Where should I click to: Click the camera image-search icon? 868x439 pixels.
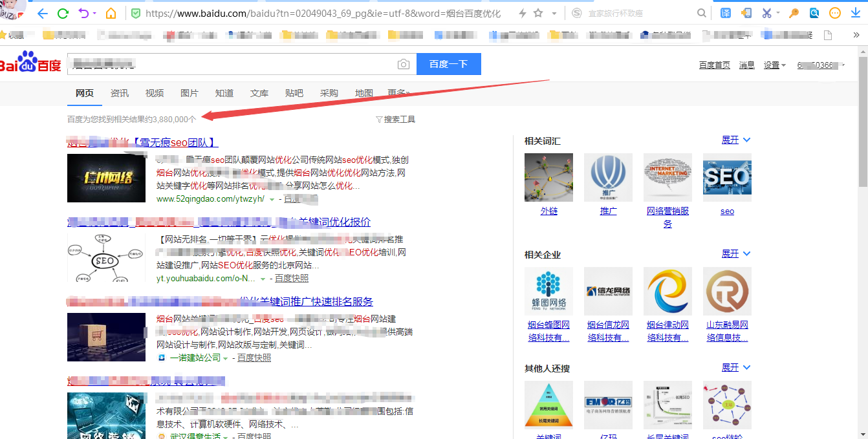pos(404,64)
